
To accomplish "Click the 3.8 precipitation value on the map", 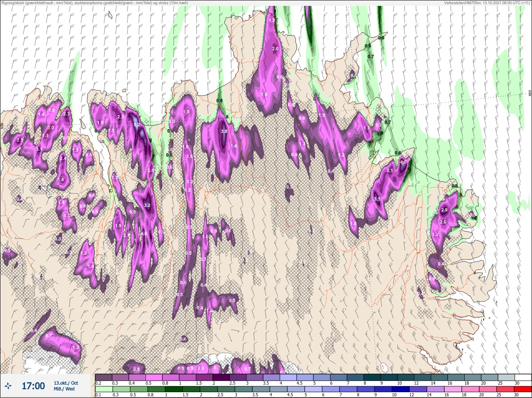I will (224, 131).
